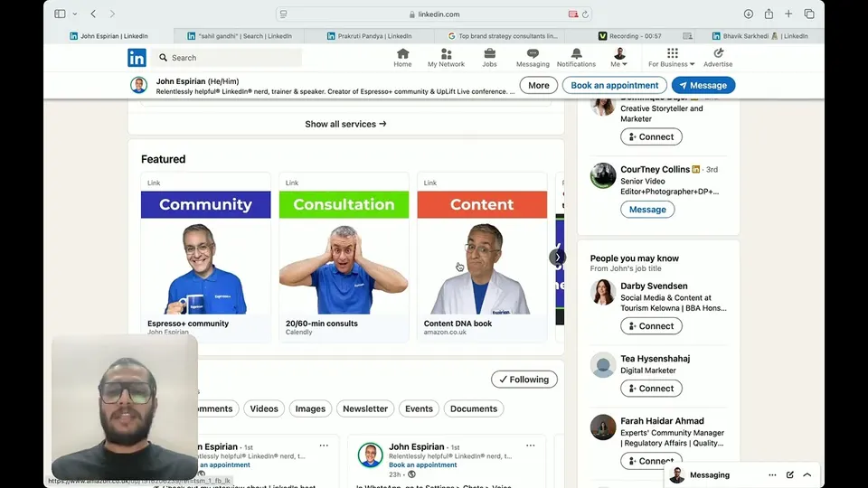Go back in Safari
Screen dimensions: 868x488
(x=93, y=14)
